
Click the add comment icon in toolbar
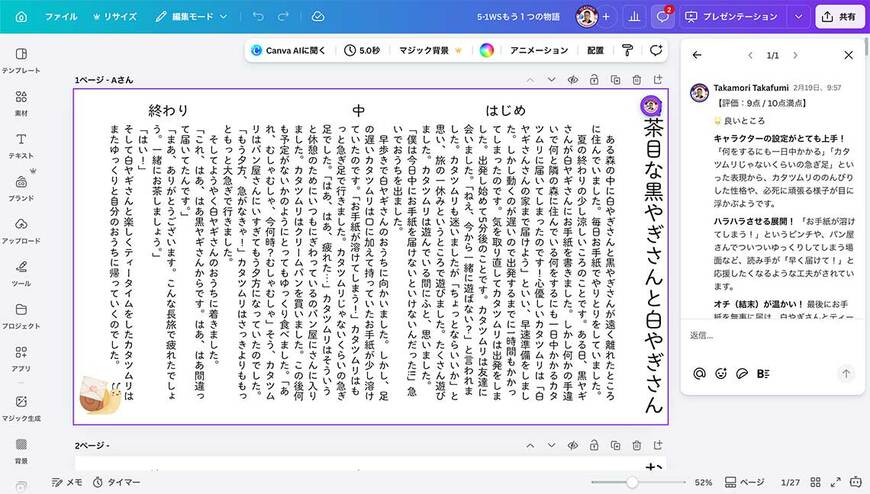(x=656, y=51)
